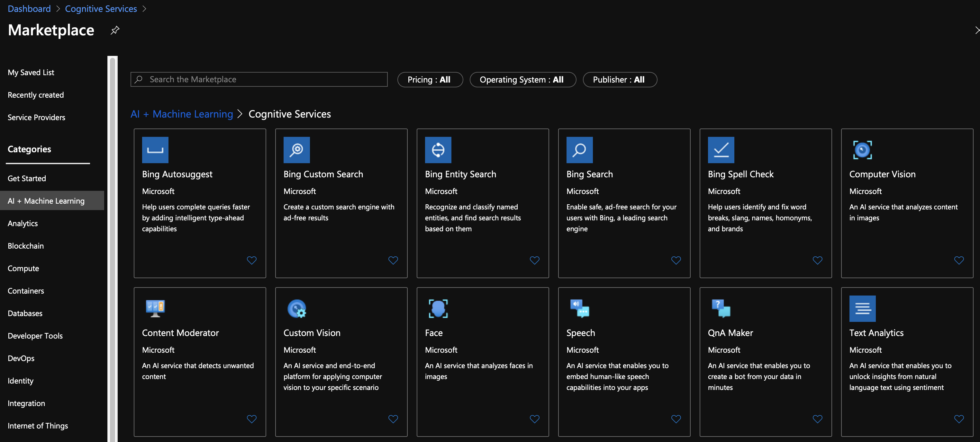980x442 pixels.
Task: Select the Internet of Things category
Action: pos(38,426)
